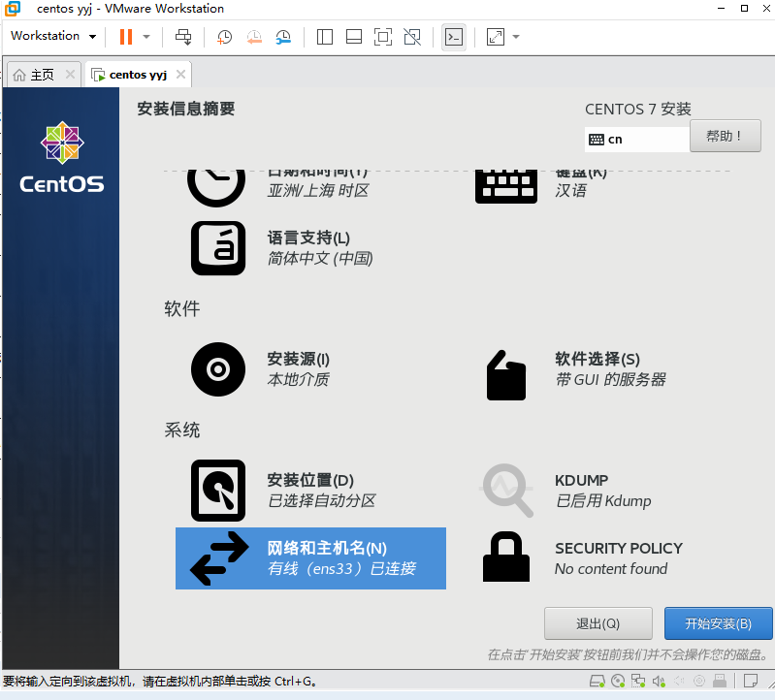
Task: Click CENTOS 7 安装 title text
Action: pos(638,110)
